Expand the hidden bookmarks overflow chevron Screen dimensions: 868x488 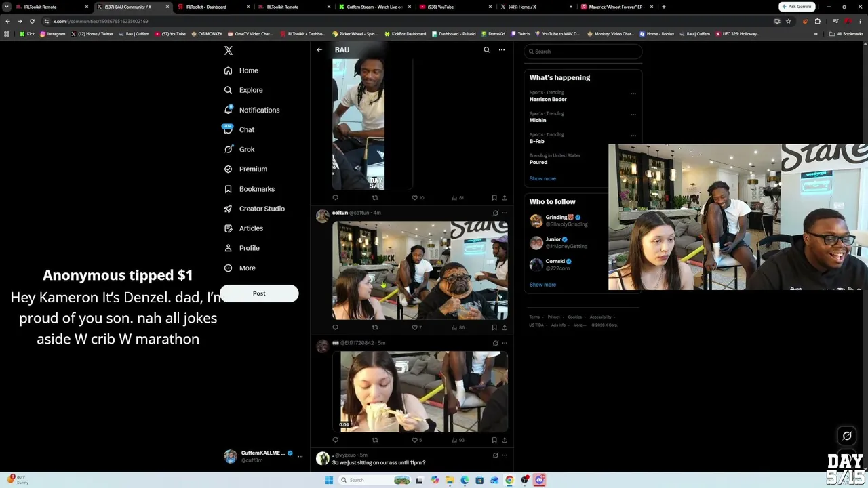tap(816, 34)
